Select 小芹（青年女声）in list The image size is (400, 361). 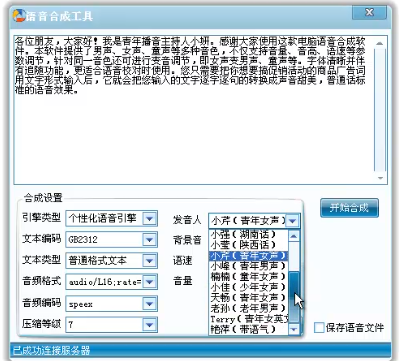(249, 256)
